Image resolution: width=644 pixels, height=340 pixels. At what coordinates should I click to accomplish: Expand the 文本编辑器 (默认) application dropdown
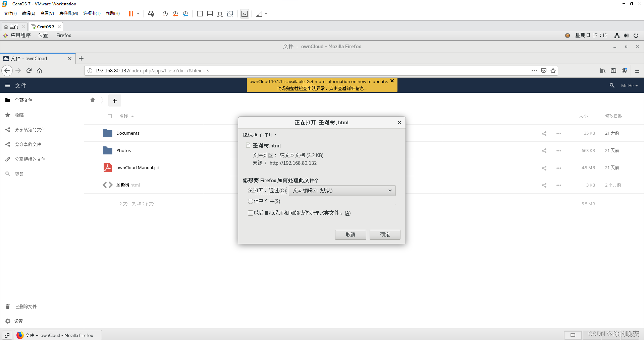pyautogui.click(x=342, y=191)
